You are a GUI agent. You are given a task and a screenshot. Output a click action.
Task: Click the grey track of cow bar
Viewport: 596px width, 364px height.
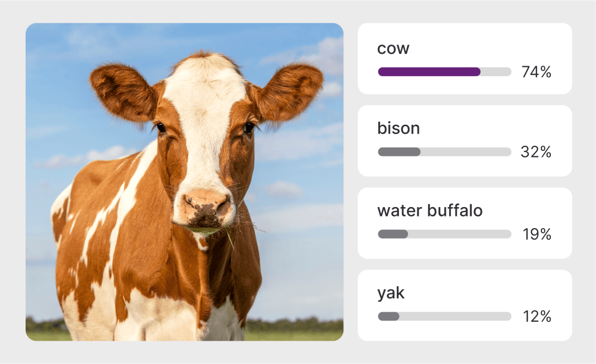(496, 72)
